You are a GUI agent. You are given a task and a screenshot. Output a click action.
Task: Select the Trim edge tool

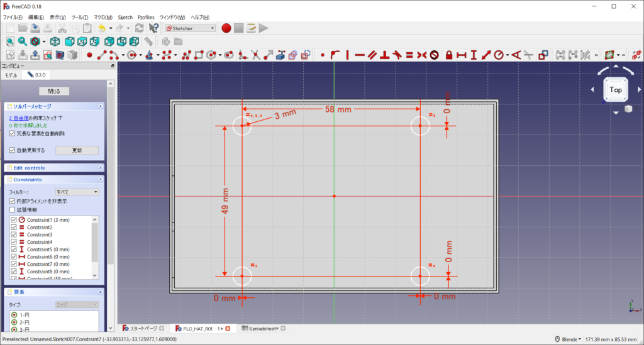pos(256,55)
